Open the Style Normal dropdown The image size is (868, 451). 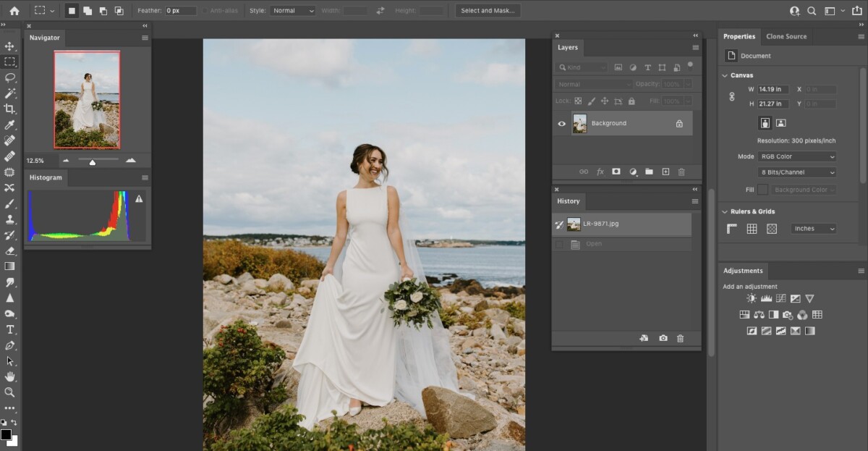pyautogui.click(x=292, y=11)
